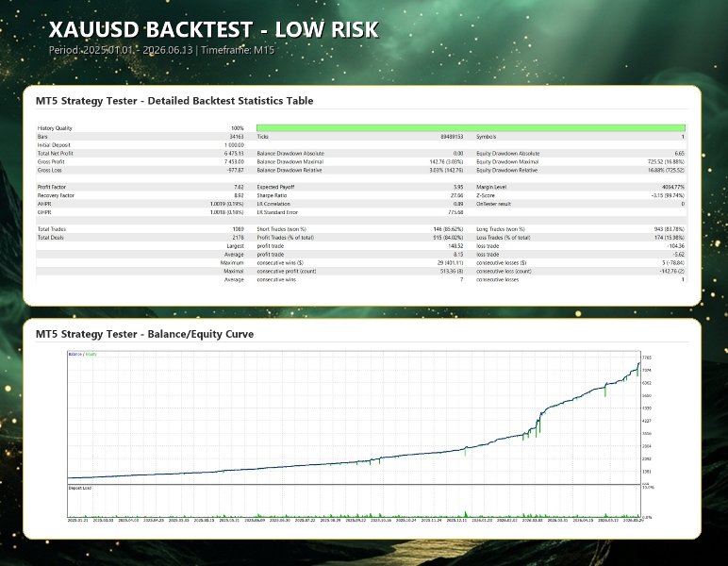This screenshot has width=728, height=566.
Task: Click the Balance/Equity Curve heading
Action: click(145, 334)
